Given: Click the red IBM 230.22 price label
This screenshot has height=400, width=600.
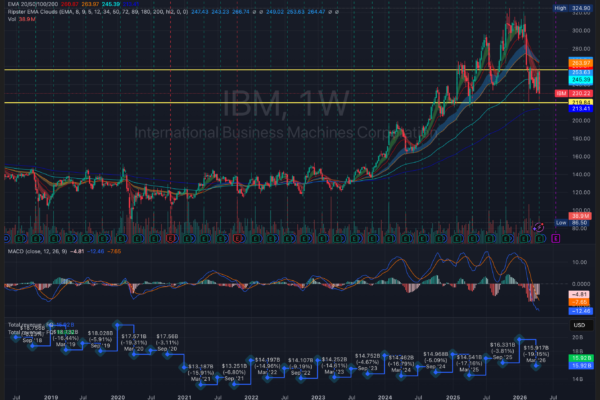Looking at the screenshot, I should (574, 93).
